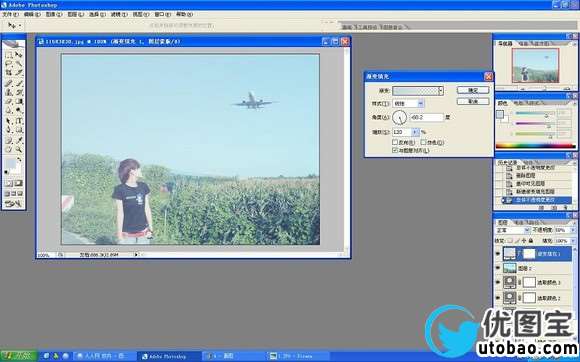The width and height of the screenshot is (580, 362).
Task: Open the gradient picker dropdown arrow
Action: point(441,91)
